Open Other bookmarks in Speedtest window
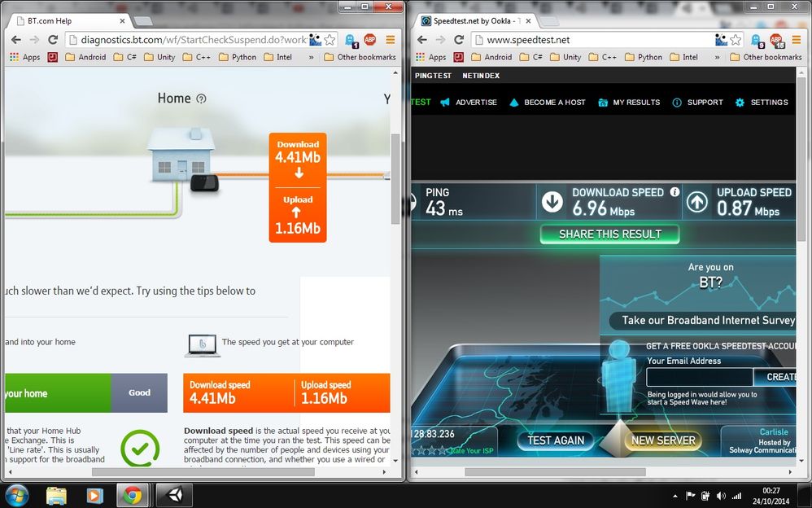The image size is (812, 508). (x=766, y=57)
